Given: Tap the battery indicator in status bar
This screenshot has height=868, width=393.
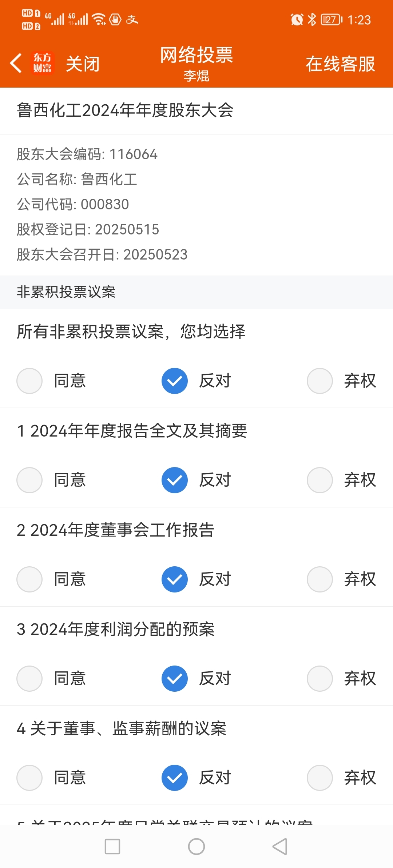Looking at the screenshot, I should [x=332, y=20].
